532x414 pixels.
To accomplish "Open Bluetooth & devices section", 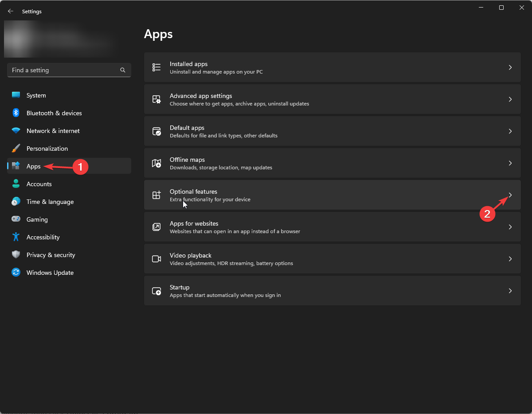I will point(54,113).
